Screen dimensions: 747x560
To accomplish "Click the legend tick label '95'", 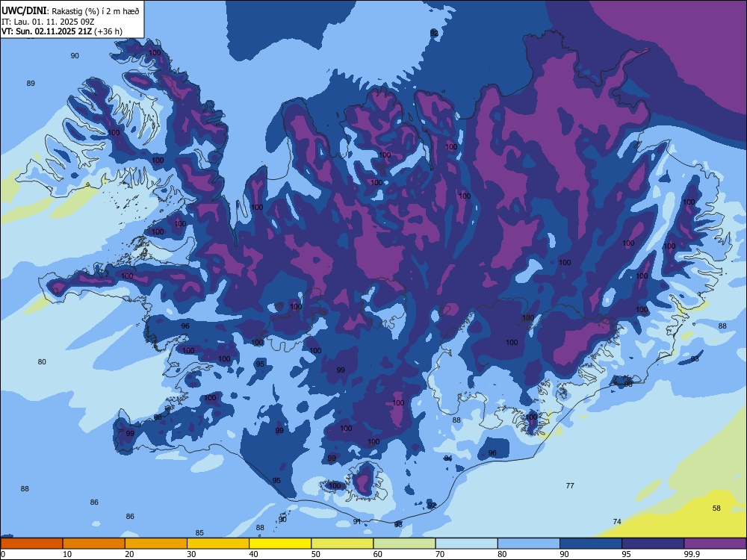I will click(x=626, y=554).
